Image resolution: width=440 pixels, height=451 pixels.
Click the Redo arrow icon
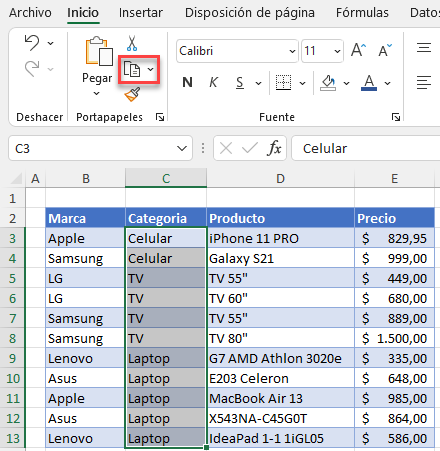(x=32, y=69)
